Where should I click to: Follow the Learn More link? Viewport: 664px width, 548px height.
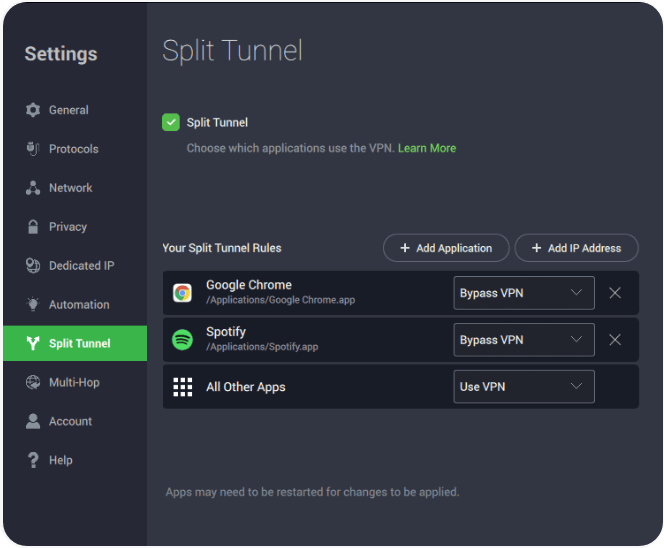[427, 148]
